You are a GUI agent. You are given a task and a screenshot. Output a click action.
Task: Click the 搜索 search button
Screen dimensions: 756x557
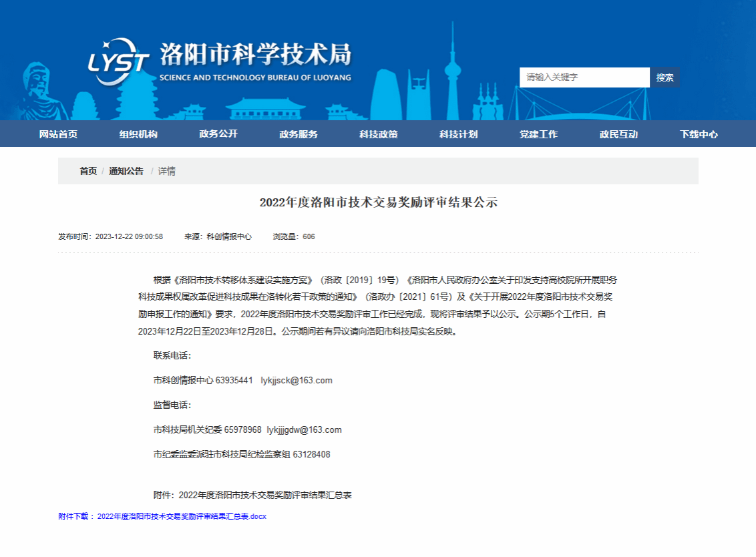(x=665, y=77)
